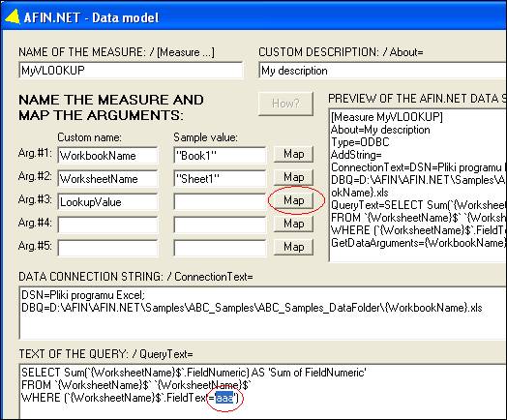Click the How? button
The height and width of the screenshot is (420, 507).
point(285,104)
